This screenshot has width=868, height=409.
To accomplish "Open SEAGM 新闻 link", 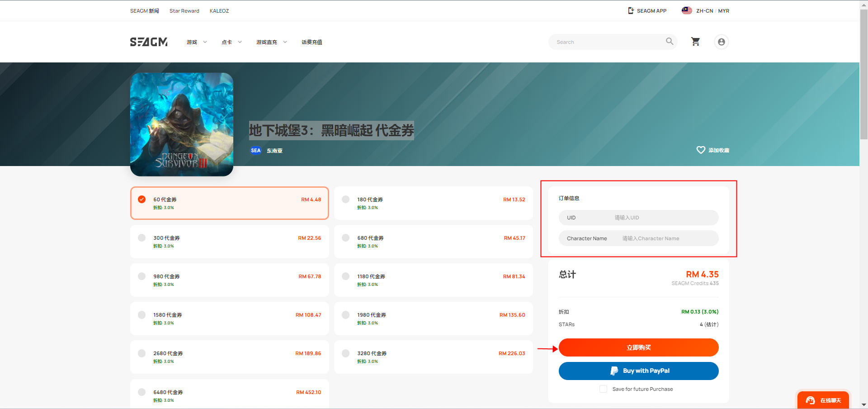I will [x=145, y=11].
